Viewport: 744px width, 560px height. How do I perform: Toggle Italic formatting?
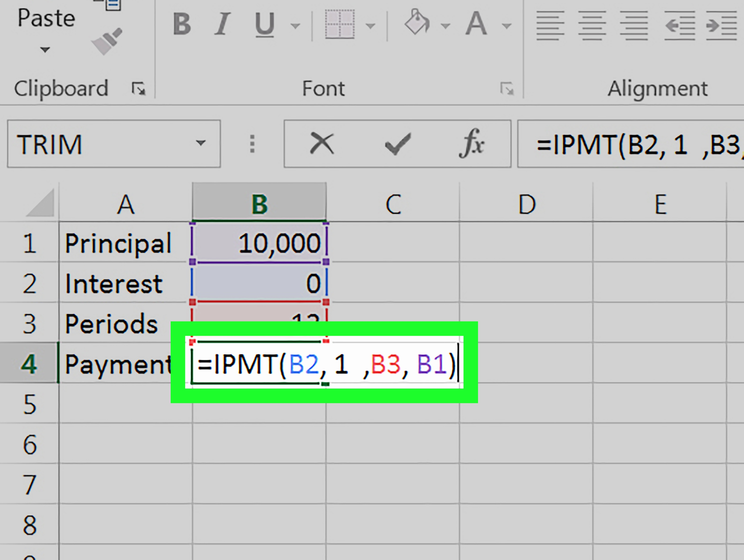[222, 24]
